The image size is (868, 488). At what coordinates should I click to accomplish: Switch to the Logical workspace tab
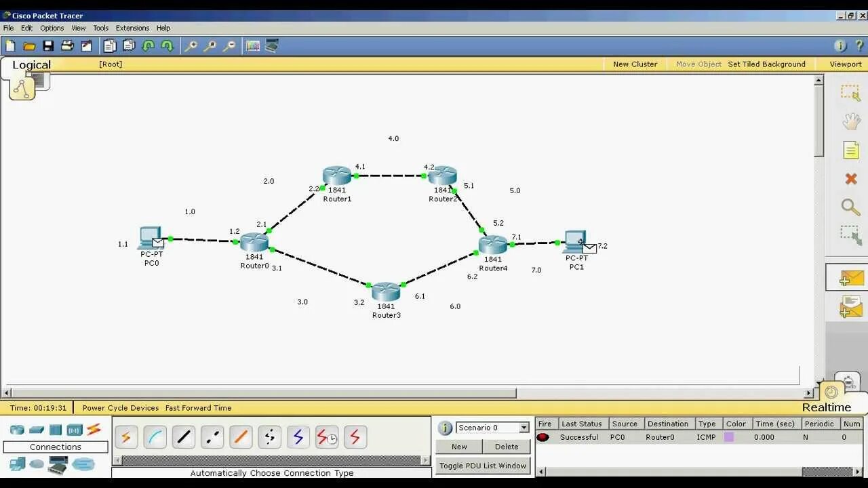31,65
